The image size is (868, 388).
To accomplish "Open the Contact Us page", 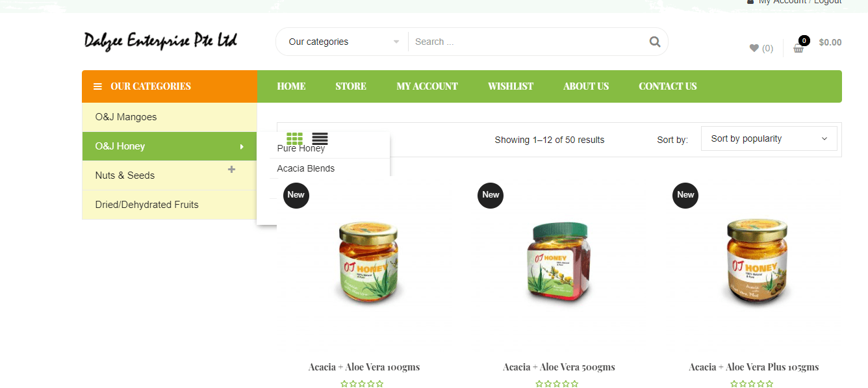I will coord(667,86).
